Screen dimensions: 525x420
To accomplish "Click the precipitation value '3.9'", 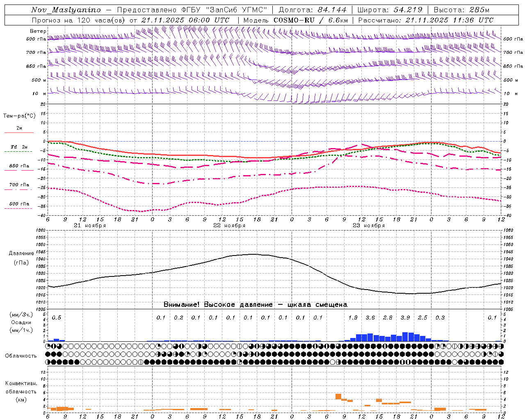I will coord(405,318).
